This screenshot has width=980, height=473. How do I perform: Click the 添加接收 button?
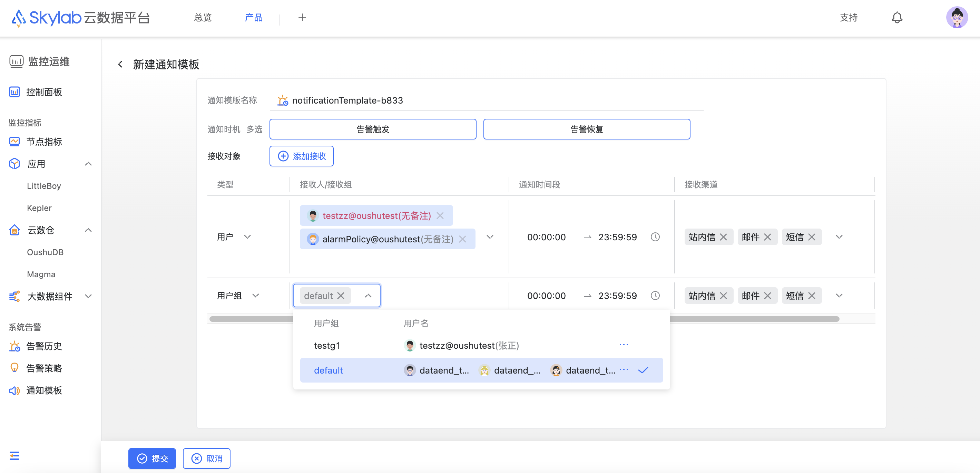click(301, 156)
